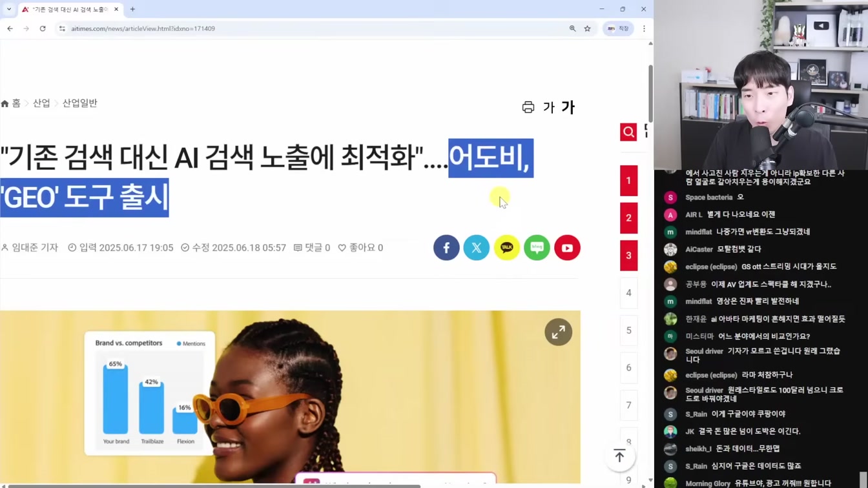Decrease font size with small 가
868x488 pixels.
(x=549, y=107)
